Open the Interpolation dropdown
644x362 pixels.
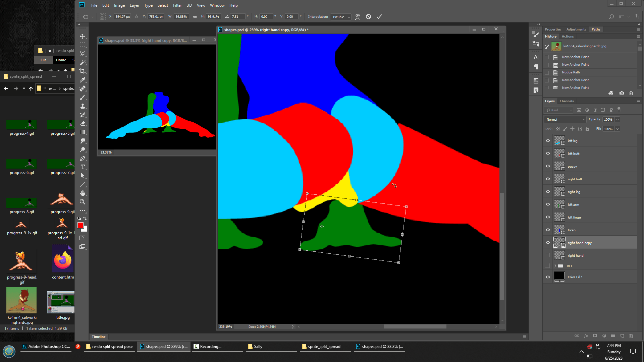(341, 17)
